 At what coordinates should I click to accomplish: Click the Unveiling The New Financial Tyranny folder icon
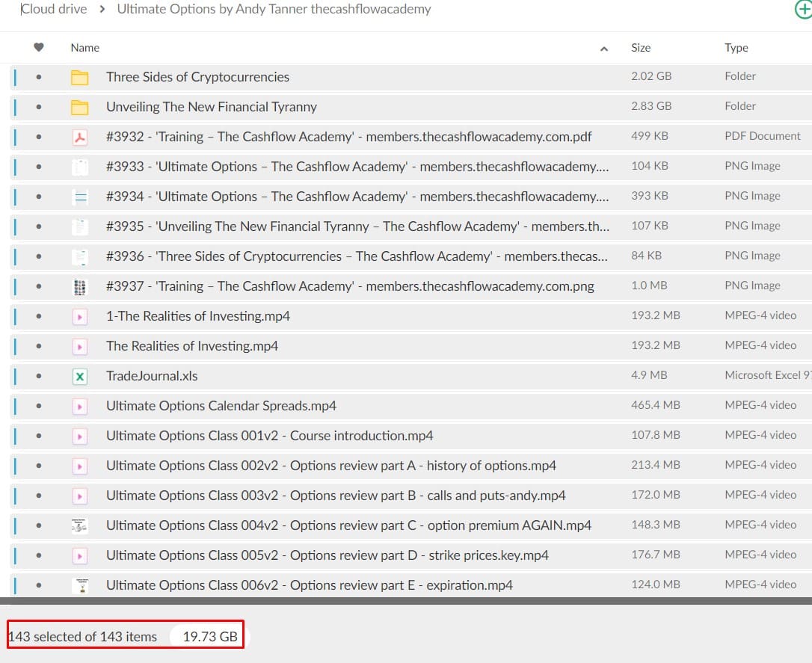point(79,107)
